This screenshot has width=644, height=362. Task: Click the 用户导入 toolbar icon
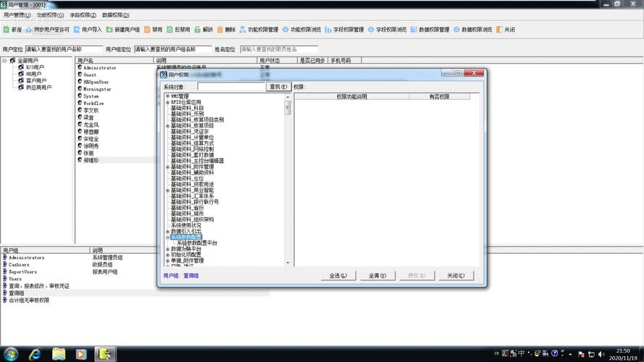[x=77, y=30]
